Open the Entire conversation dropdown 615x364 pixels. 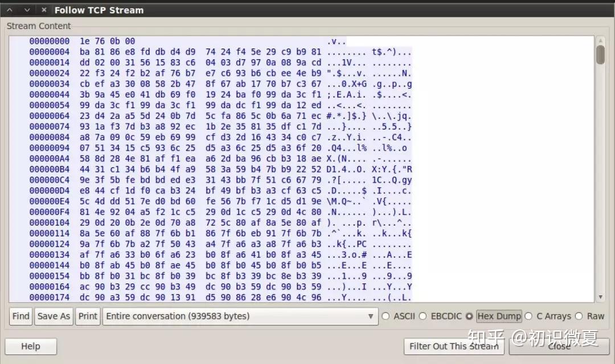tap(239, 316)
